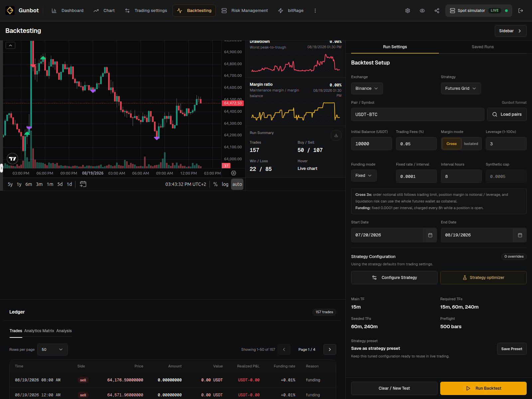532x399 pixels.
Task: Click the Leverage input field
Action: click(x=506, y=144)
